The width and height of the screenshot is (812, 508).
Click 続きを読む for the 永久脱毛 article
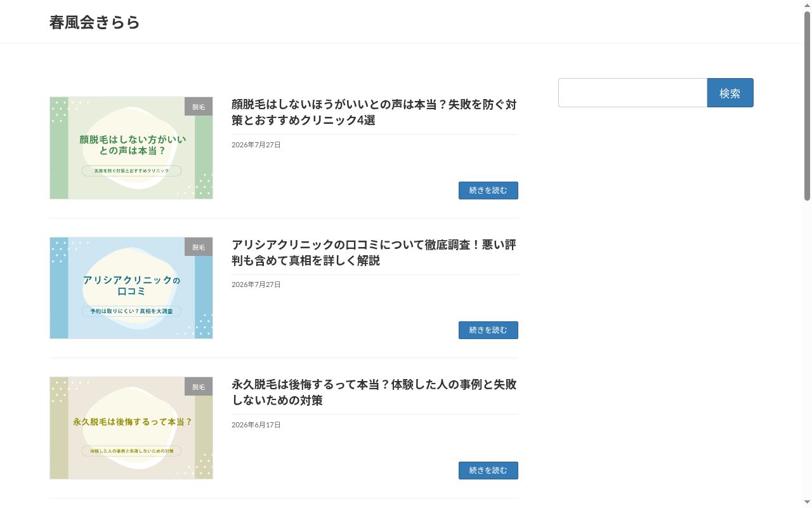pyautogui.click(x=488, y=471)
